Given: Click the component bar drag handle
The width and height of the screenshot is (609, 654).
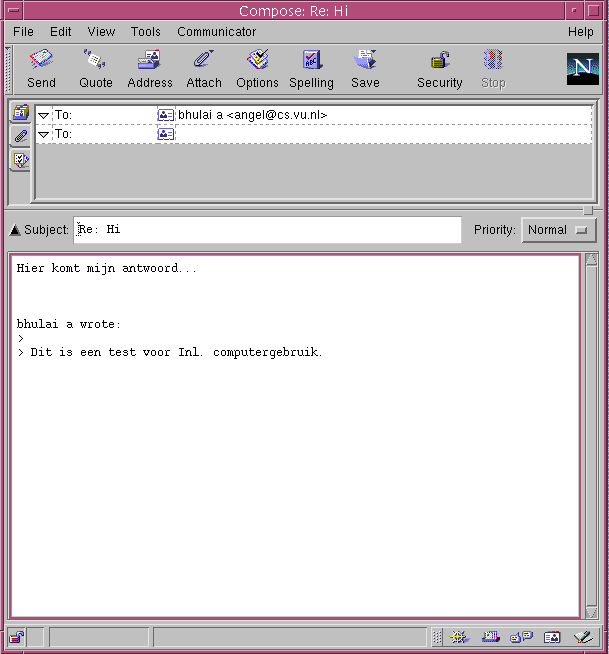Looking at the screenshot, I should [437, 637].
